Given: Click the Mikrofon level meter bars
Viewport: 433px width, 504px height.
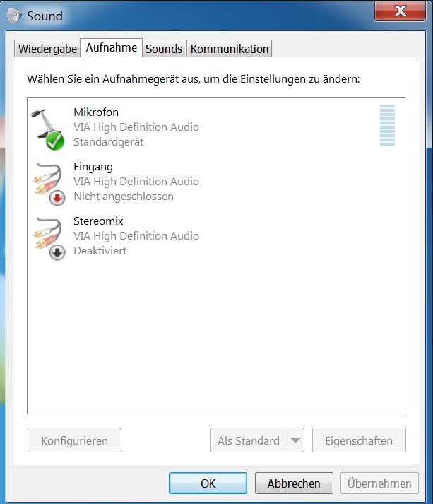Looking at the screenshot, I should (x=387, y=125).
